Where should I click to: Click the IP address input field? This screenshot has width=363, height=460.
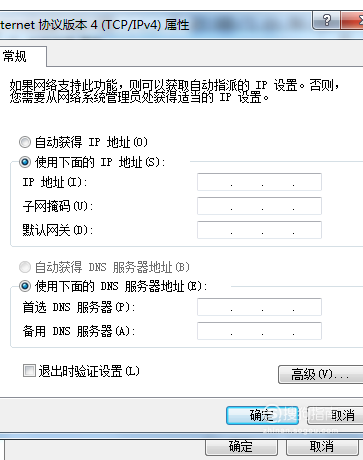259,182
